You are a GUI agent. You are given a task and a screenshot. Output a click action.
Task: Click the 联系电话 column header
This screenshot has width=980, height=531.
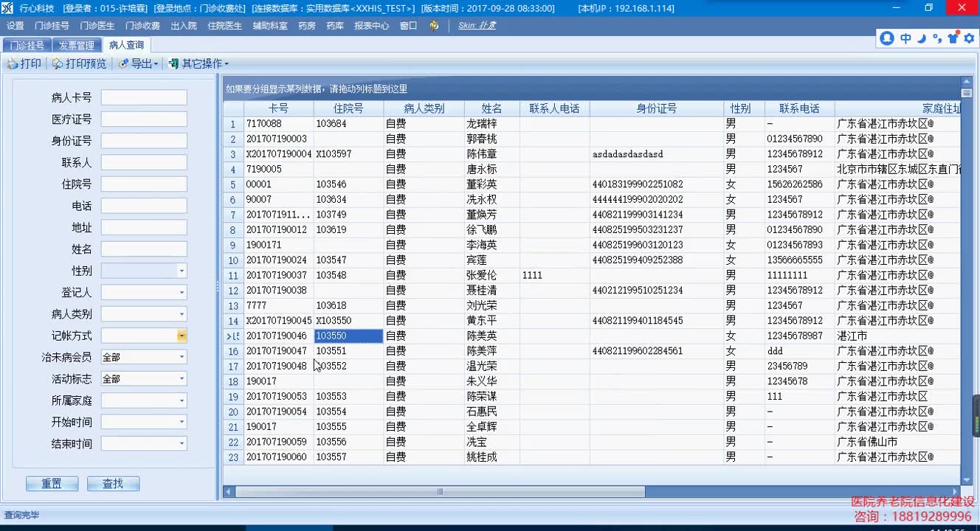click(799, 108)
